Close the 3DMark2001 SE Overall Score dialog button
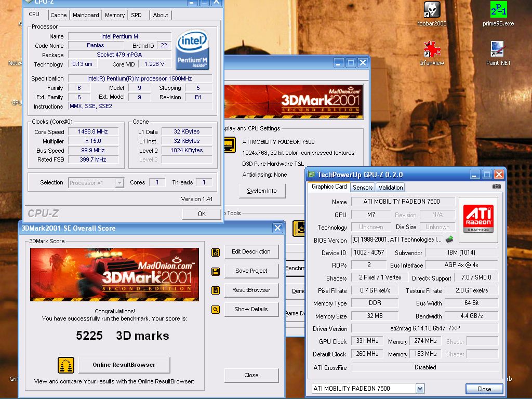This screenshot has height=399, width=532. click(x=251, y=375)
